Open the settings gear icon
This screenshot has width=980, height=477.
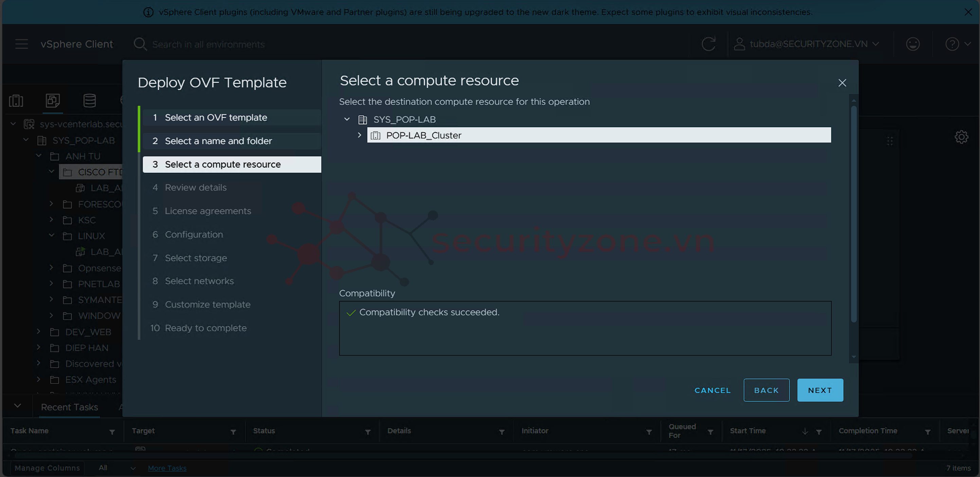coord(961,137)
